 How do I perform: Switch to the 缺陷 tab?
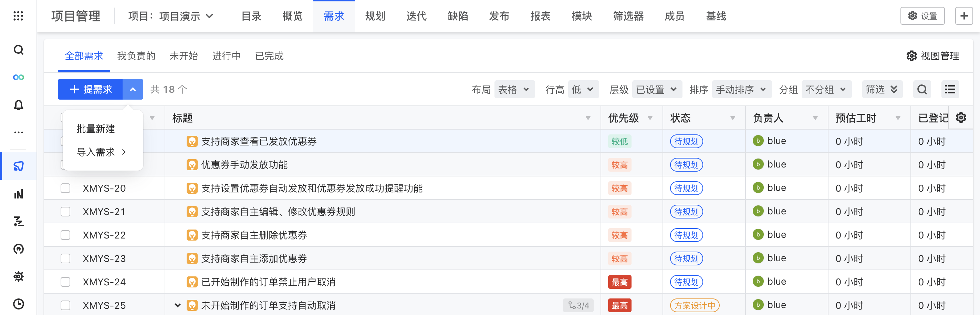click(x=458, y=16)
